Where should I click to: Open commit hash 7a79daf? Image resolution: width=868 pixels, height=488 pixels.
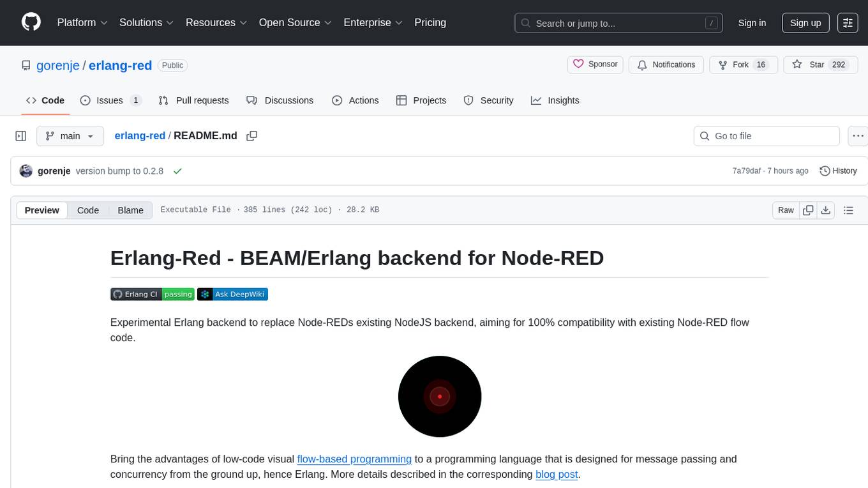[747, 171]
